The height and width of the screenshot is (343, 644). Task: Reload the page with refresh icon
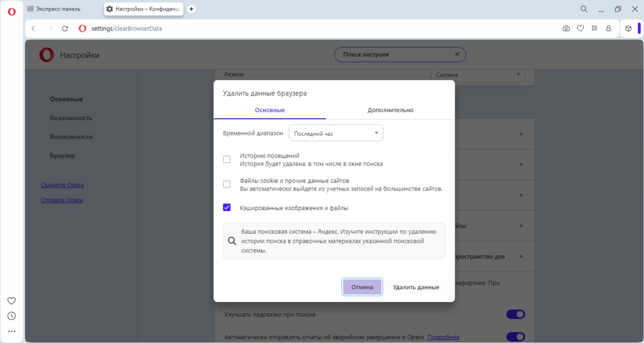pyautogui.click(x=65, y=29)
